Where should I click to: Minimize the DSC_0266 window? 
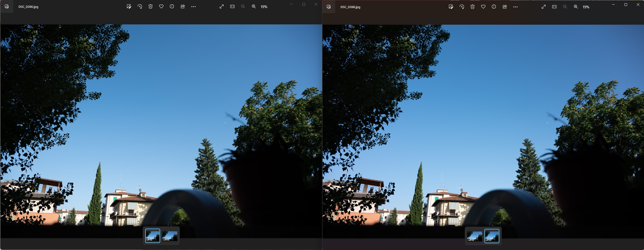click(x=291, y=4)
